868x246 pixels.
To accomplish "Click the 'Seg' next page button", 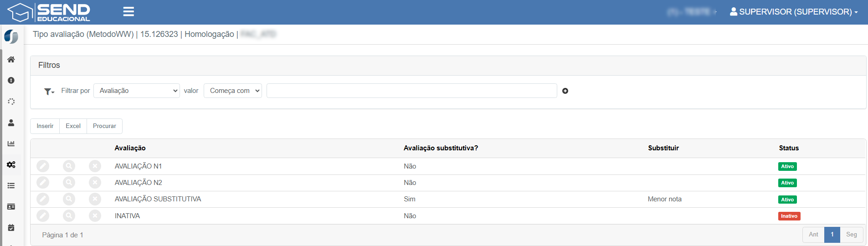I will click(851, 235).
